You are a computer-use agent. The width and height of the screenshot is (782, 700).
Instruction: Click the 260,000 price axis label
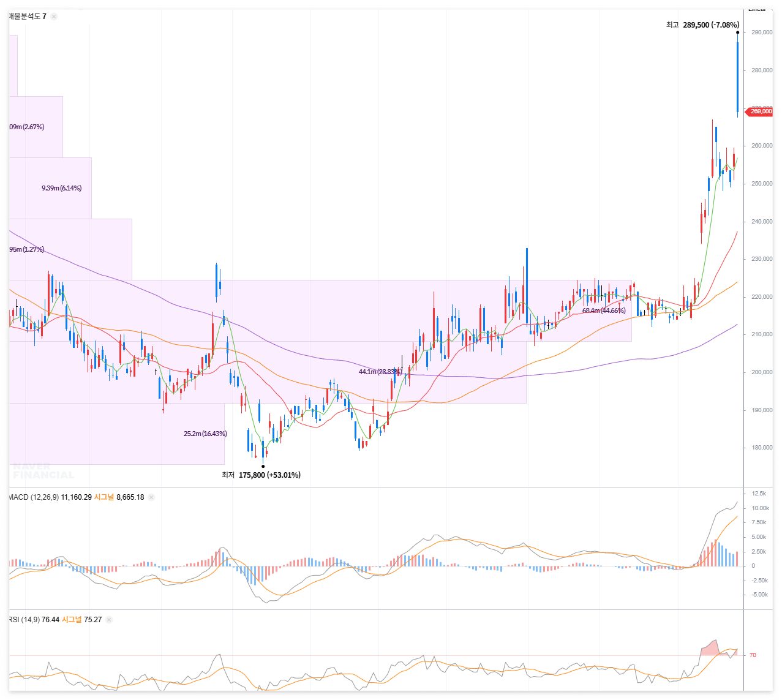[x=761, y=146]
